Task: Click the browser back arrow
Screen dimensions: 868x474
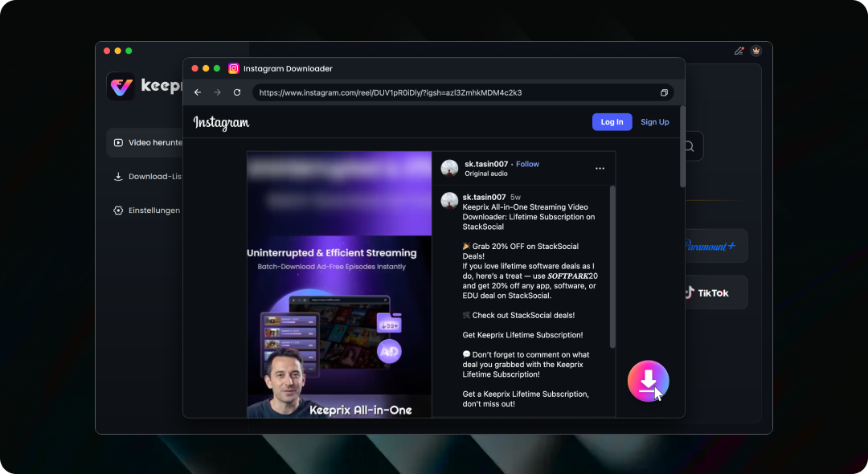Action: (198, 92)
